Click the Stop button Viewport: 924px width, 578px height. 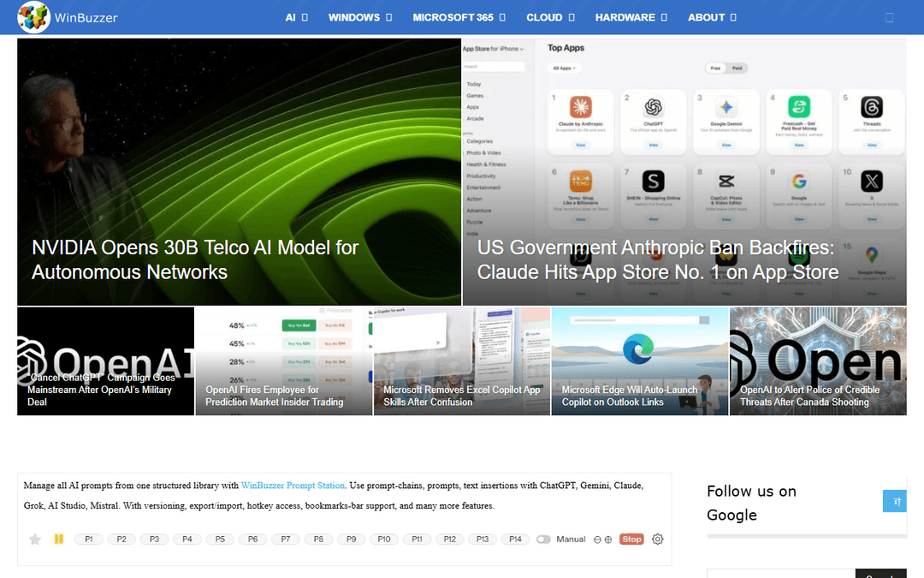coord(631,539)
